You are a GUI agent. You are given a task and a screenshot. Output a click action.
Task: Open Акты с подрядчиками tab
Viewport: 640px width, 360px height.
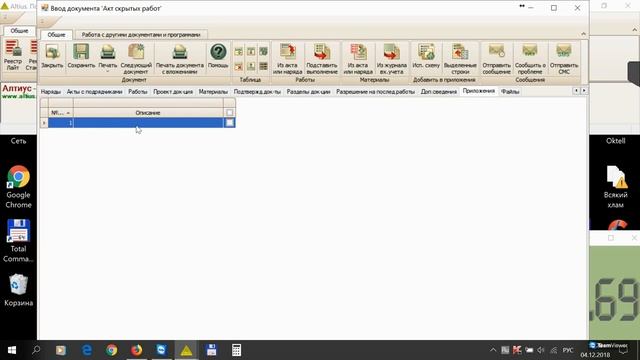[x=94, y=92]
